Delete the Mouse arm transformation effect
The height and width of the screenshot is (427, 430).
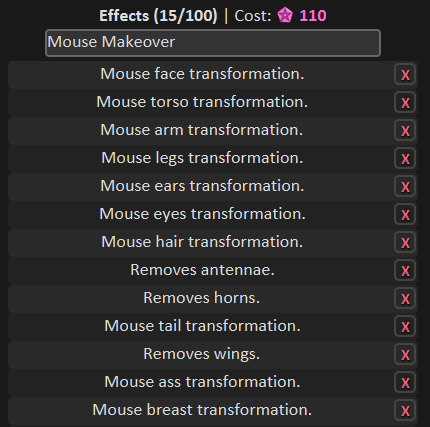coord(405,130)
